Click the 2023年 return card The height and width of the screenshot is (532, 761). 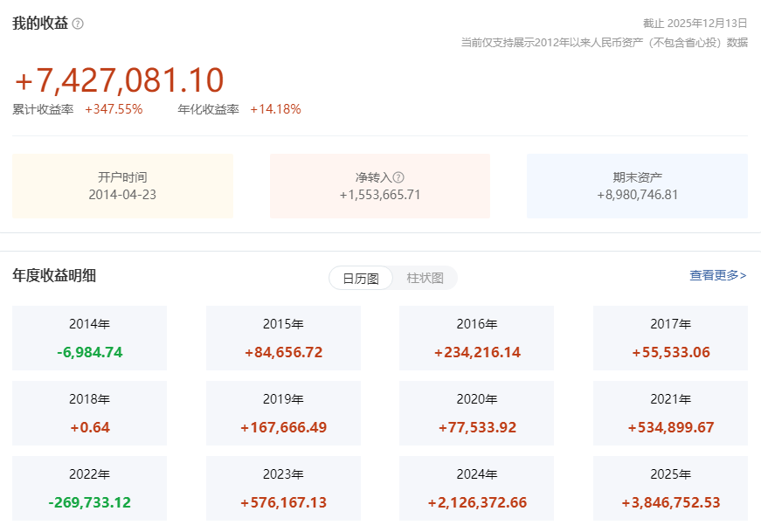[283, 488]
